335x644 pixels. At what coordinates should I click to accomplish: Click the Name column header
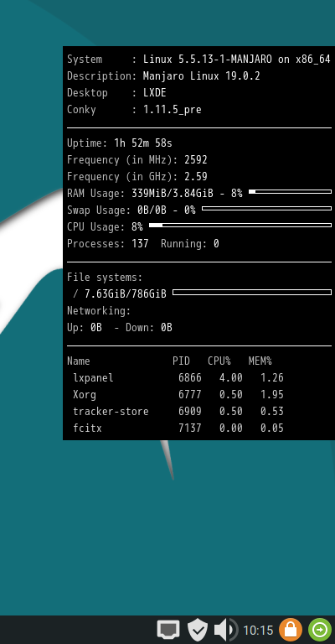pyautogui.click(x=79, y=361)
